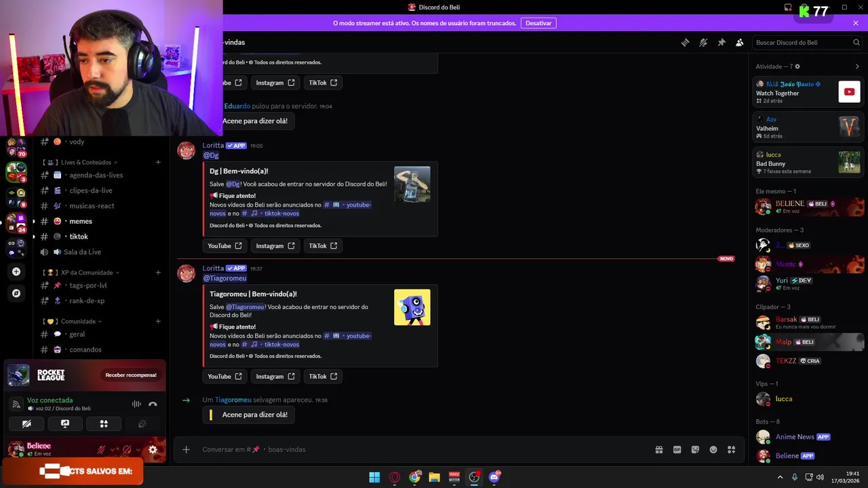
Task: Collapse the Comunidade category
Action: pyautogui.click(x=73, y=321)
